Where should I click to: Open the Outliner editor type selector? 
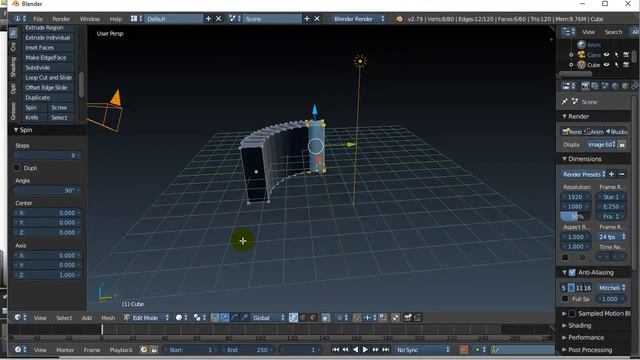568,32
